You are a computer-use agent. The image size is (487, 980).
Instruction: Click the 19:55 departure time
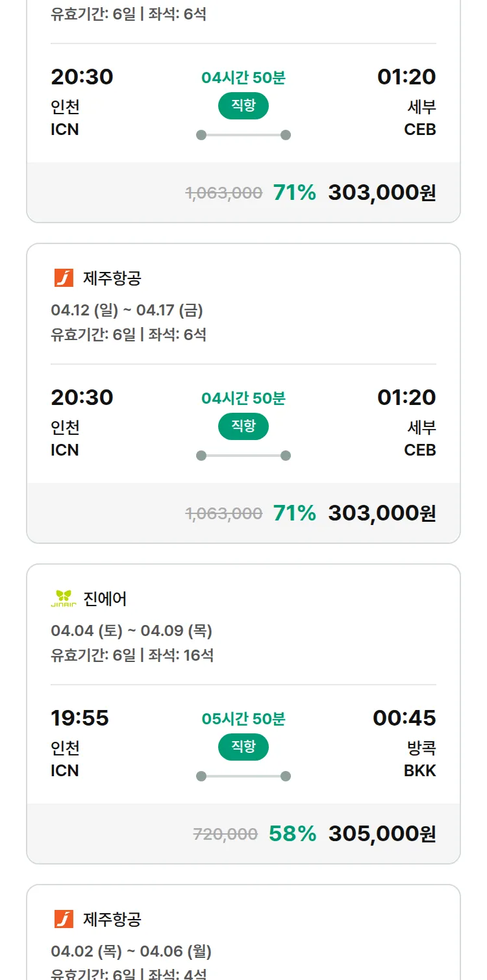tap(80, 718)
